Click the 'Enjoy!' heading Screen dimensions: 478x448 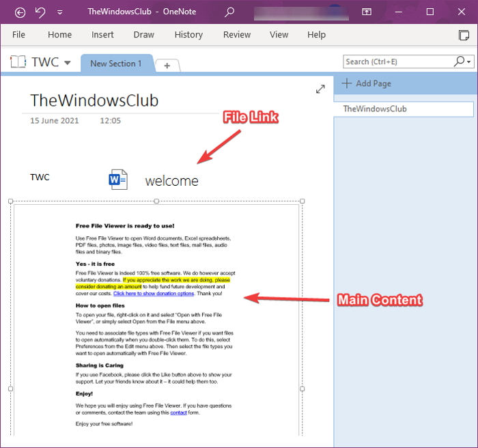tap(84, 394)
